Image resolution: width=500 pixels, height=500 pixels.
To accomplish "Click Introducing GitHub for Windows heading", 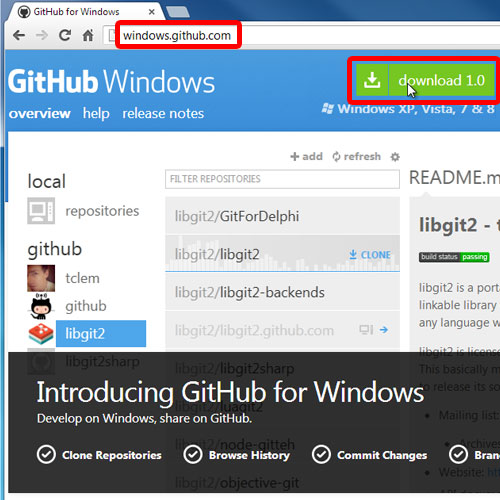I will tap(230, 392).
